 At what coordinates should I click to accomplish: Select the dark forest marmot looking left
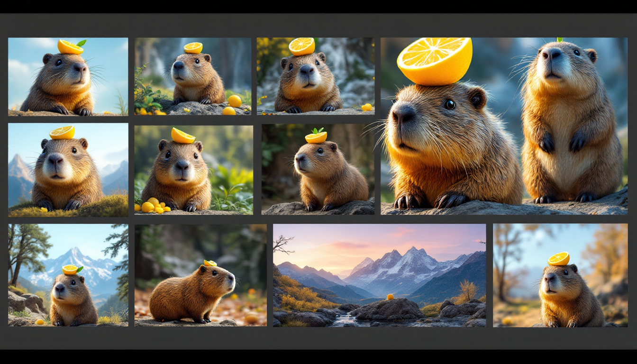(x=318, y=170)
